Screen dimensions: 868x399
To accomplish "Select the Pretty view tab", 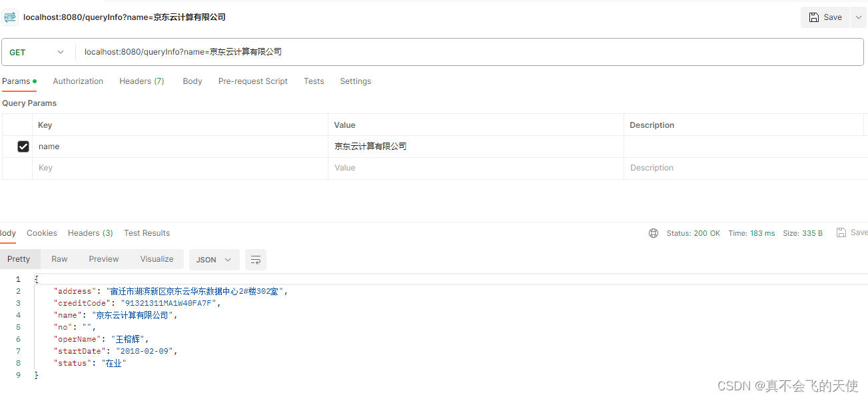I will (19, 259).
